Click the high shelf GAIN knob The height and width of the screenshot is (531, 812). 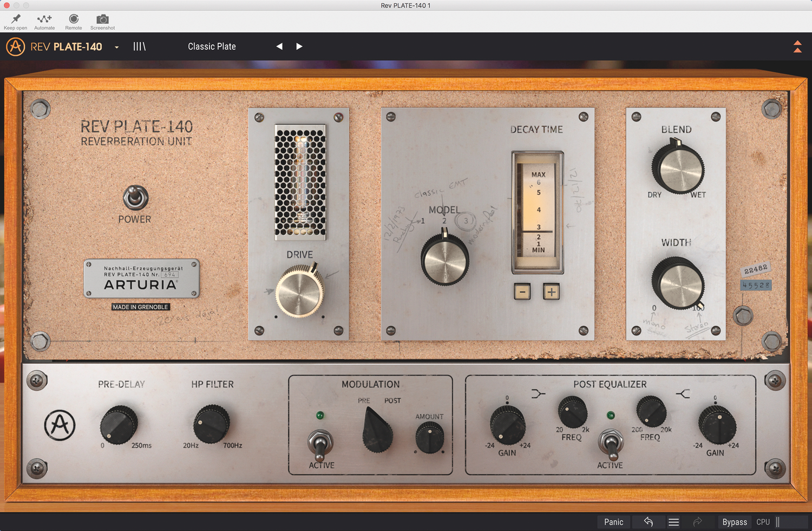click(717, 425)
